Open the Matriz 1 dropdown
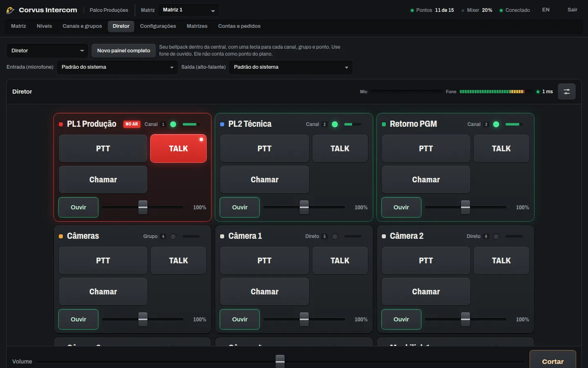Image resolution: width=588 pixels, height=368 pixels. coord(189,10)
